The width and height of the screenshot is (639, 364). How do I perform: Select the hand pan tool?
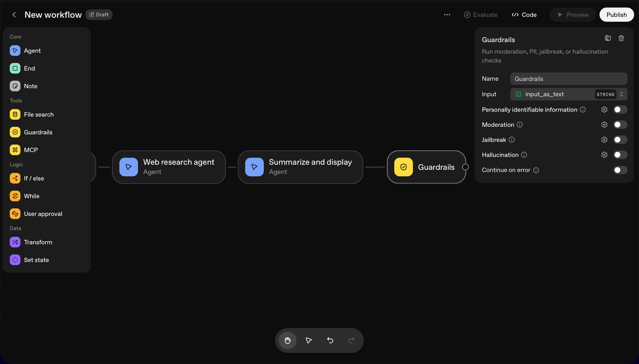tap(288, 340)
